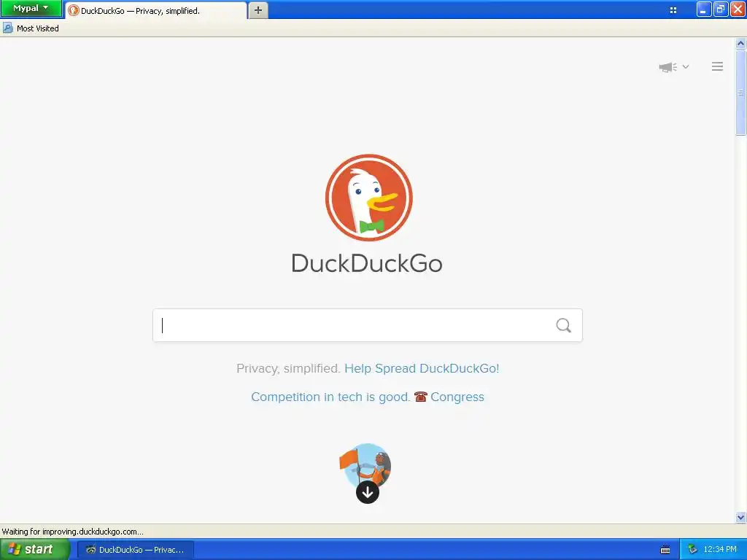Click the vertical scrollbar up arrow
747x560 pixels.
click(x=740, y=43)
